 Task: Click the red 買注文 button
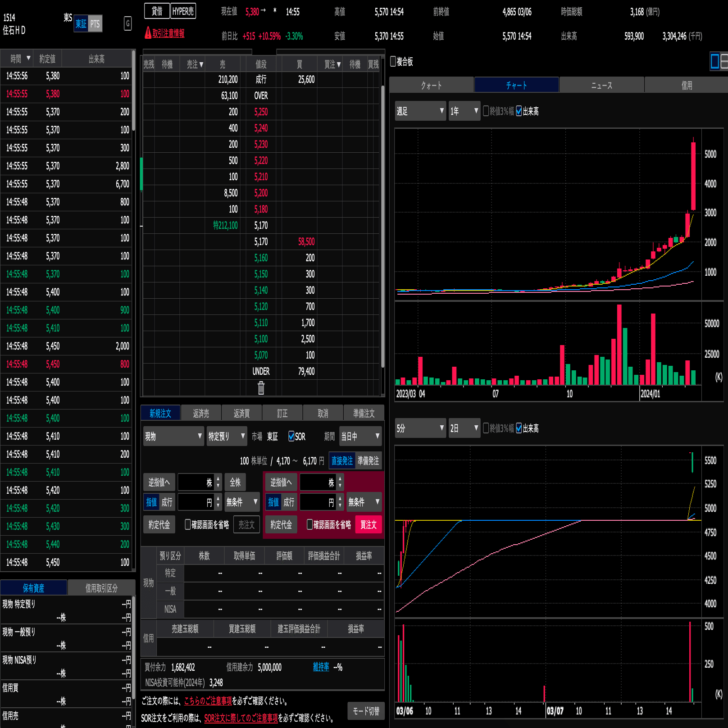tap(369, 524)
